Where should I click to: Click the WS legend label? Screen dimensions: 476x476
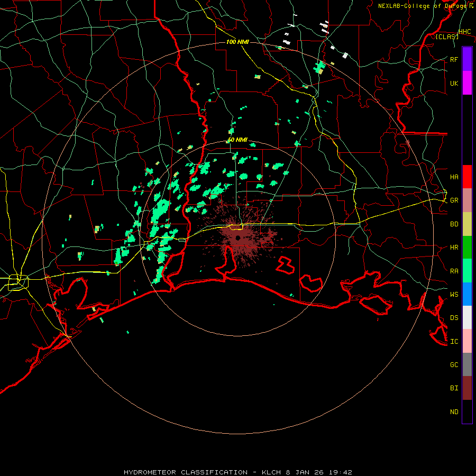pos(454,294)
